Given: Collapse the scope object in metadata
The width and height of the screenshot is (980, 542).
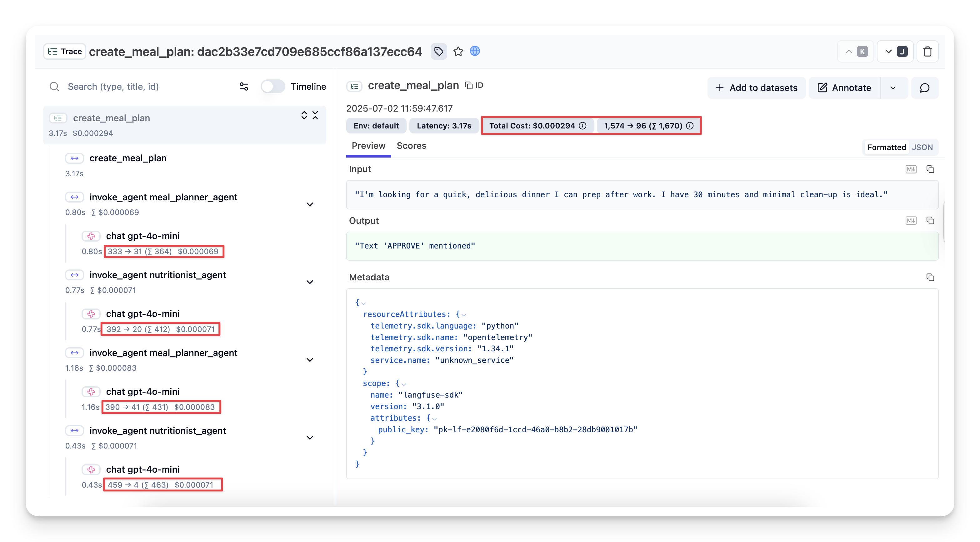Looking at the screenshot, I should click(x=404, y=384).
